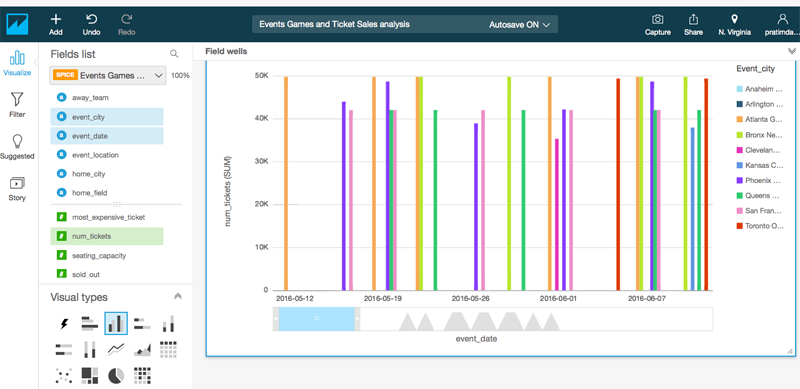800x389 pixels.
Task: Click the Toronto legend entry
Action: (x=760, y=226)
